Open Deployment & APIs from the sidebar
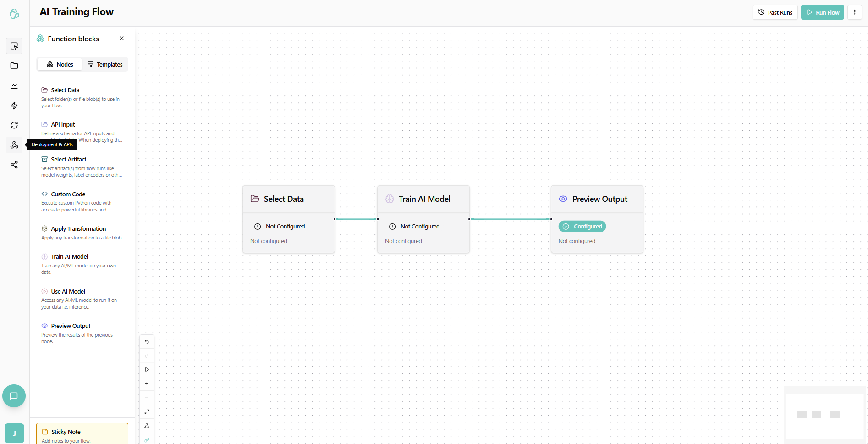This screenshot has height=444, width=868. pos(14,145)
